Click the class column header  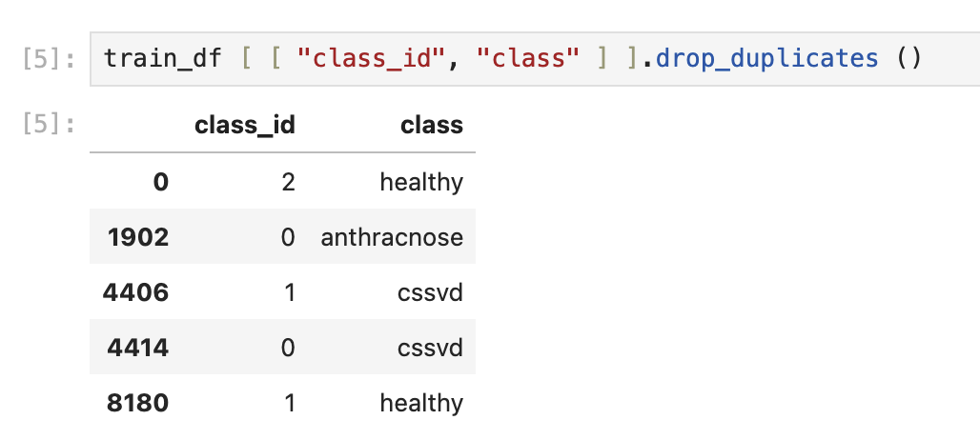click(x=431, y=125)
